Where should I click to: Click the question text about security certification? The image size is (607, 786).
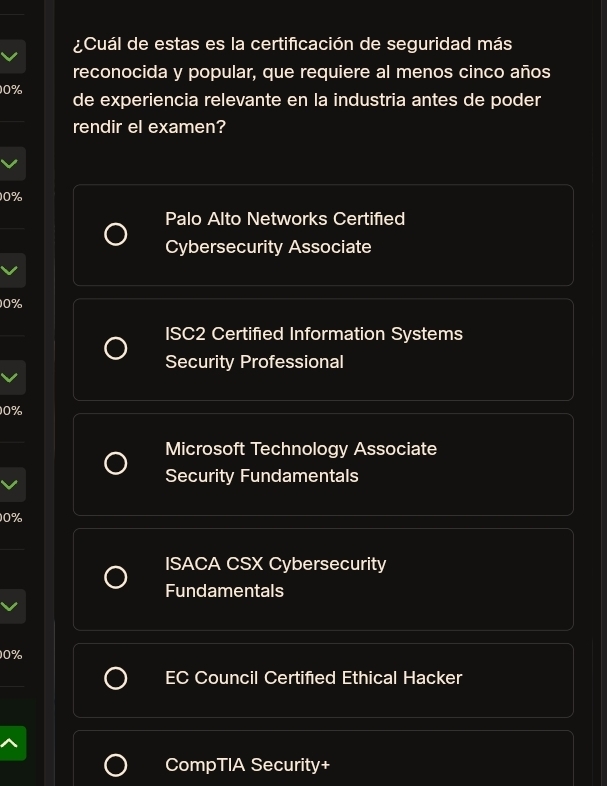pos(312,86)
